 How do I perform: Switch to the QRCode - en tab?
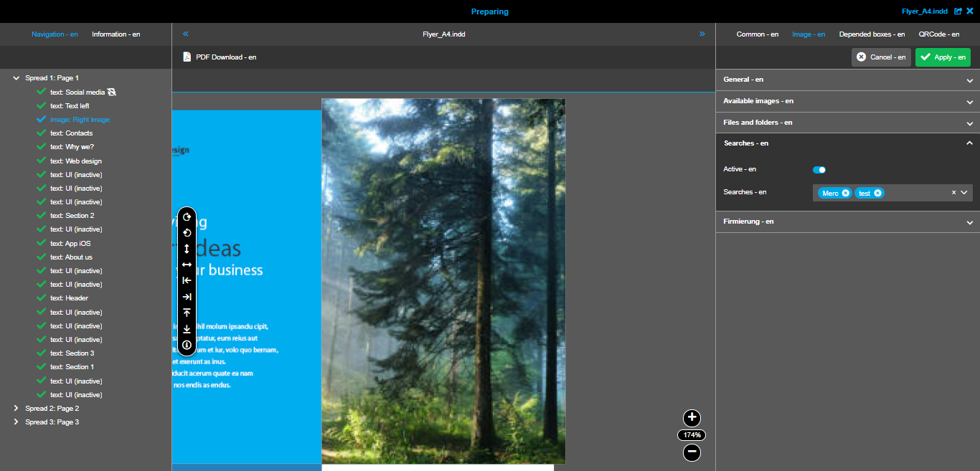click(x=941, y=34)
